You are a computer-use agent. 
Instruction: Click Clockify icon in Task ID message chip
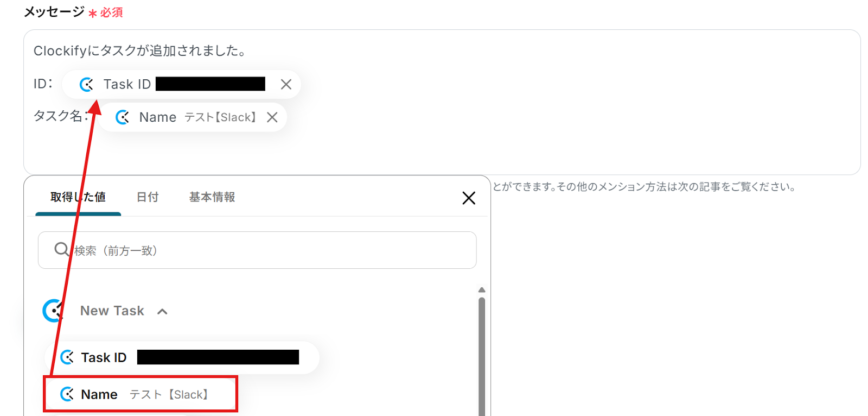click(86, 84)
